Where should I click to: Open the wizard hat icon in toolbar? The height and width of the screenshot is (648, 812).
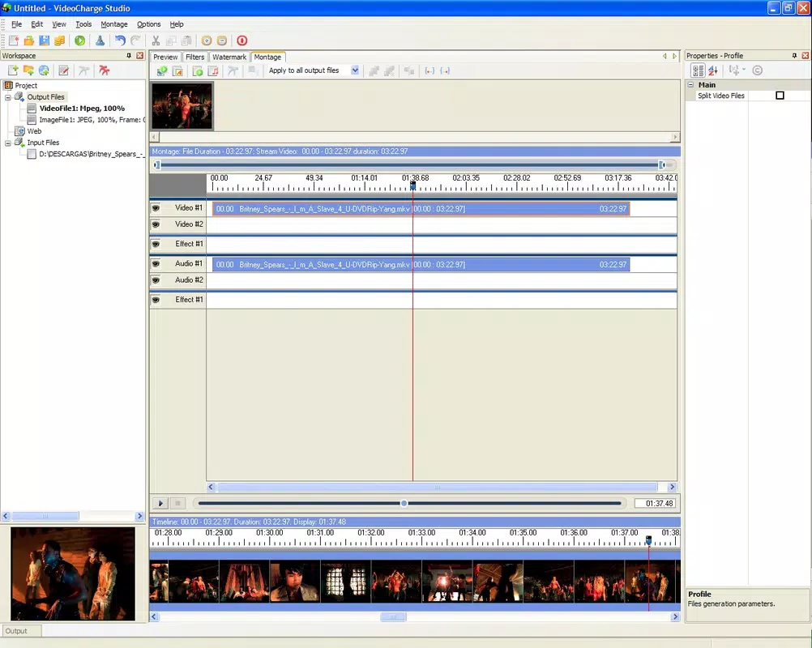[x=100, y=40]
